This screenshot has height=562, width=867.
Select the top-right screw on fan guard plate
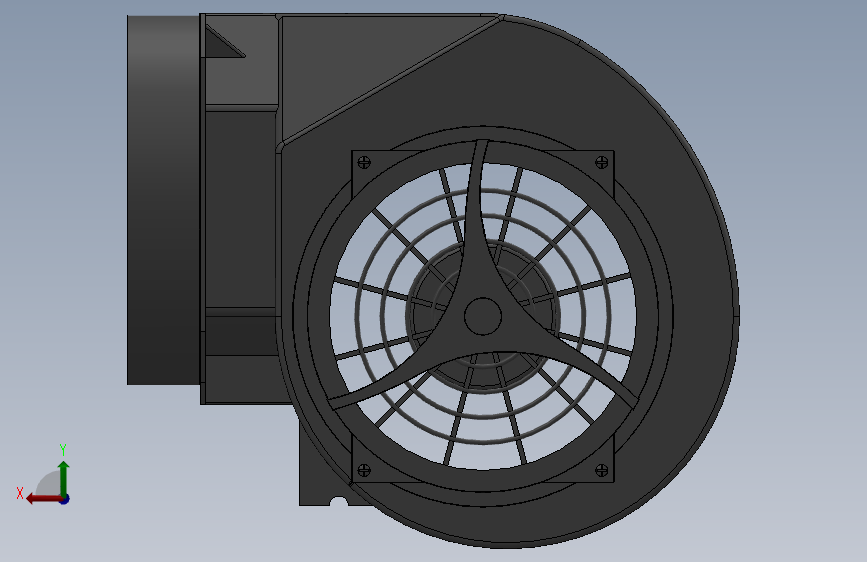602,163
